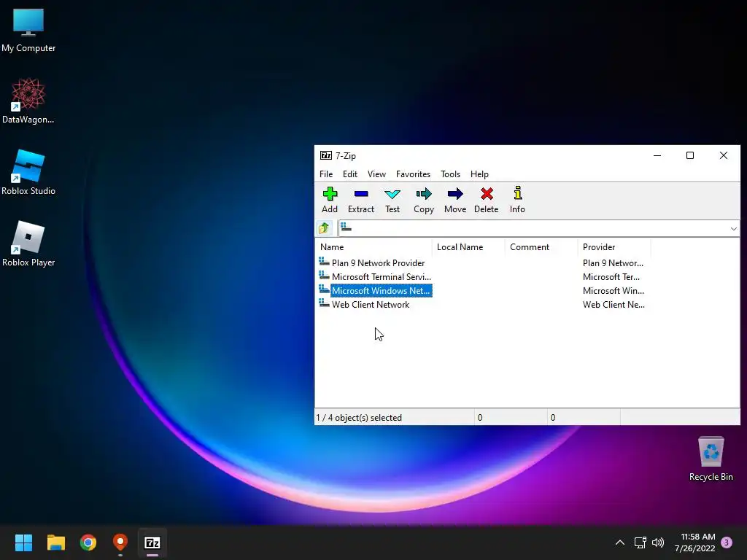Select Microsoft Terminal Servi... entry
This screenshot has height=560, width=747.
381,276
